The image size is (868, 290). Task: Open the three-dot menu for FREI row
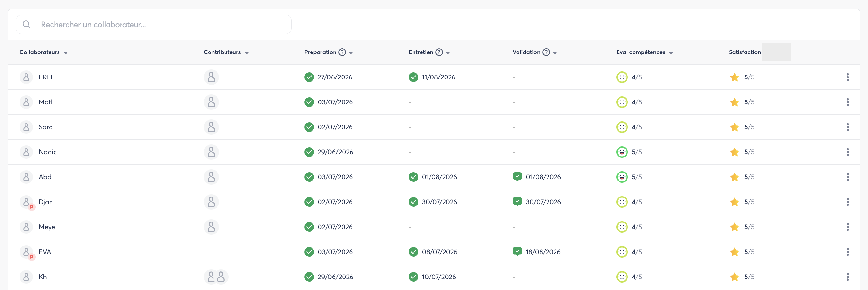click(848, 77)
